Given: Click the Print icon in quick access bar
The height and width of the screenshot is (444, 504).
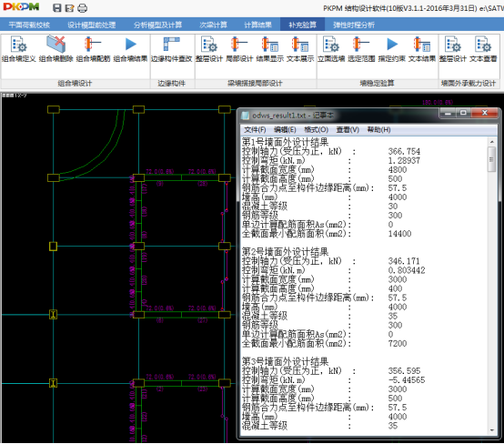Looking at the screenshot, I should coord(82,7).
